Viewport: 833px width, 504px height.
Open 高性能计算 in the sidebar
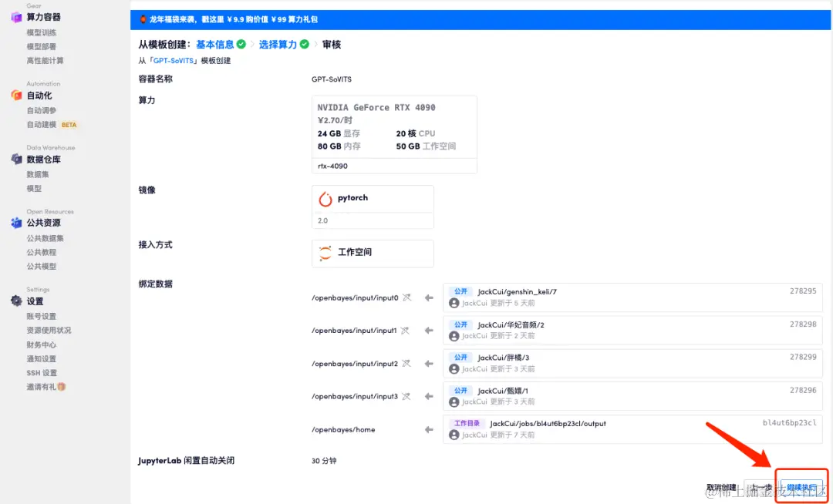click(46, 60)
